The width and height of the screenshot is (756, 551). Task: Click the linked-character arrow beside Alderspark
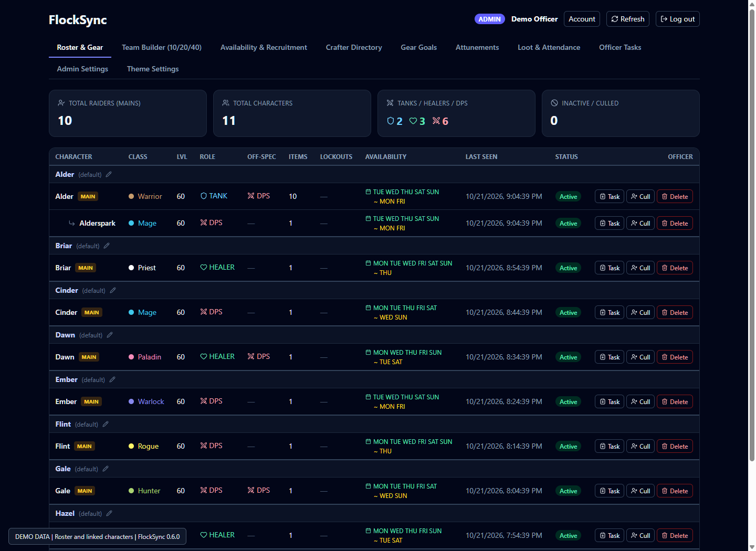[72, 223]
